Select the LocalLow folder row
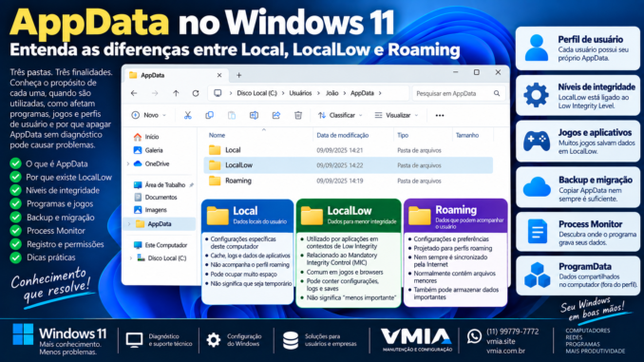 click(349, 165)
